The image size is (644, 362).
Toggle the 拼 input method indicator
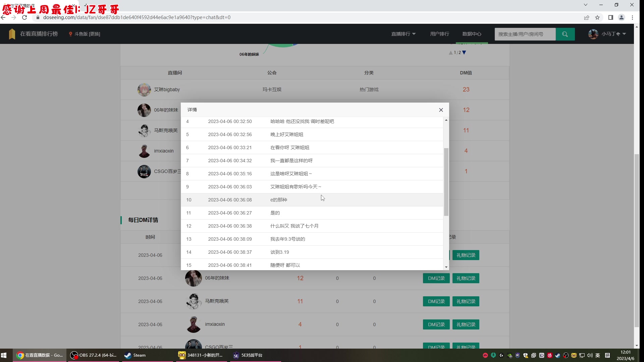pos(607,355)
